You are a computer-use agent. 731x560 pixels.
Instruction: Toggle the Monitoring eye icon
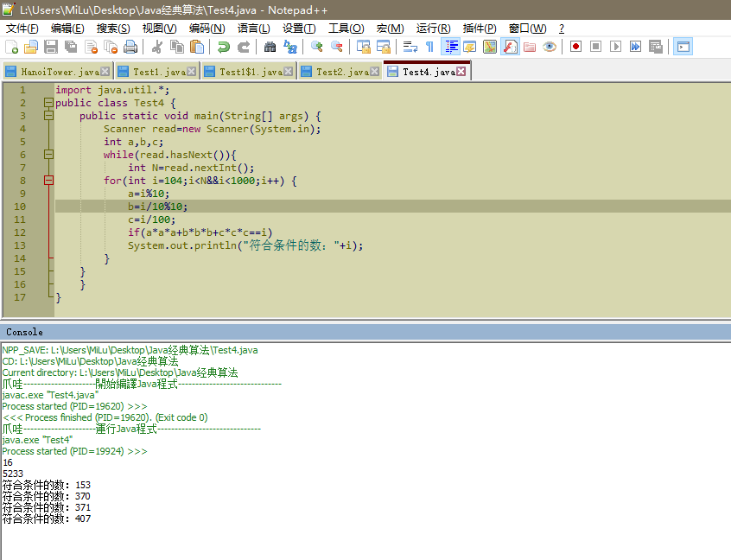click(x=550, y=47)
